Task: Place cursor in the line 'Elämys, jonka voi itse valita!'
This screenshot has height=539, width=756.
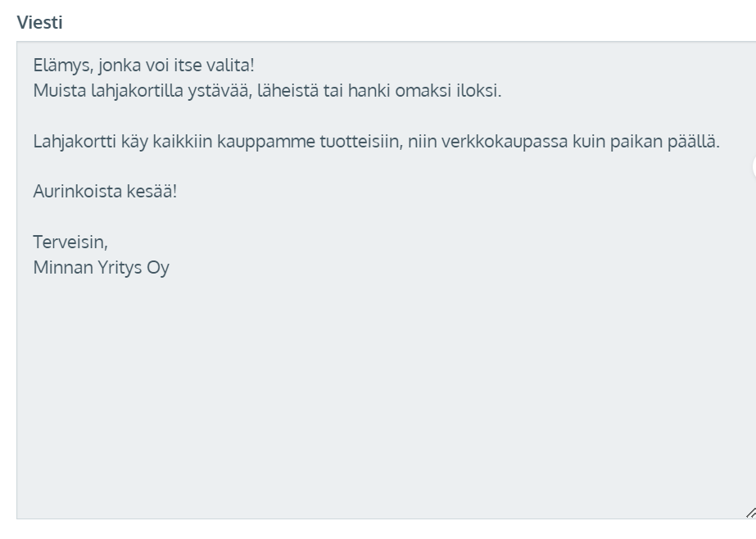Action: (143, 65)
